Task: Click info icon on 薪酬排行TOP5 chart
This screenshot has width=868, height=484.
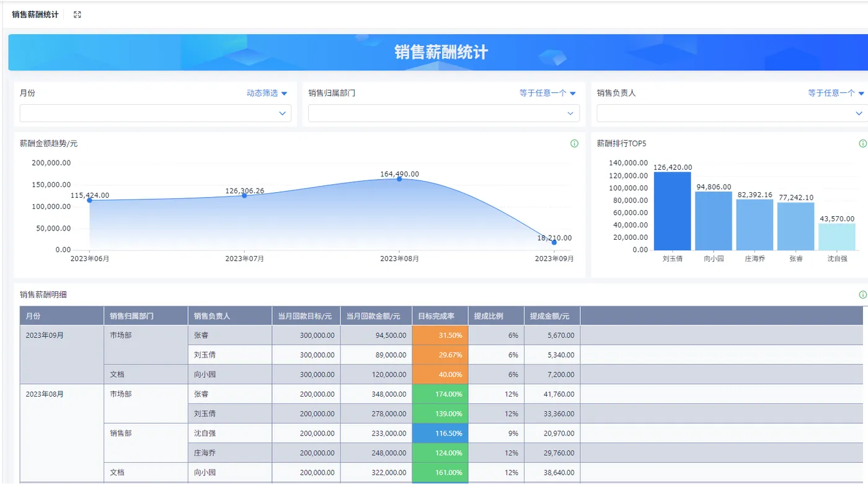Action: (862, 144)
